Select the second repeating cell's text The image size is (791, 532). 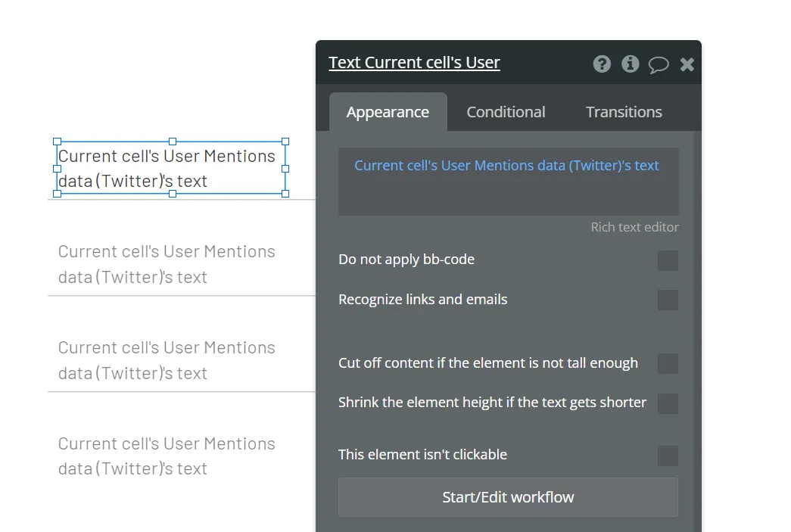[x=167, y=264]
